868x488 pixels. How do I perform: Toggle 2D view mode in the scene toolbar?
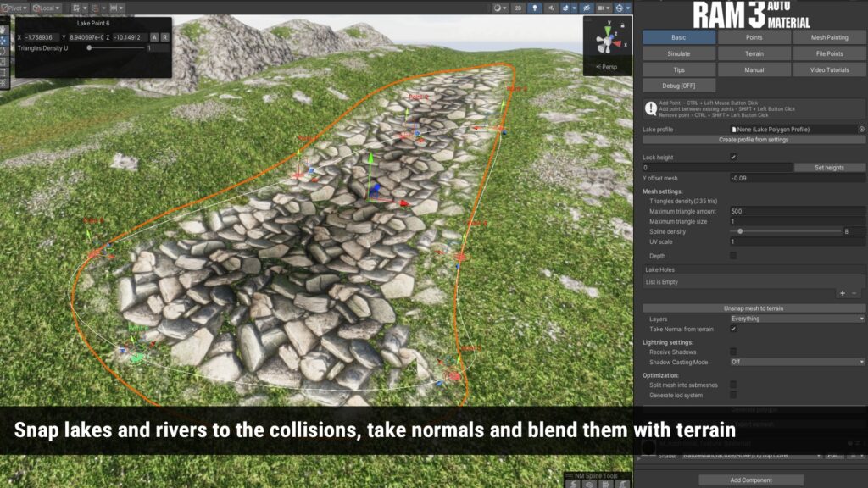(x=517, y=8)
